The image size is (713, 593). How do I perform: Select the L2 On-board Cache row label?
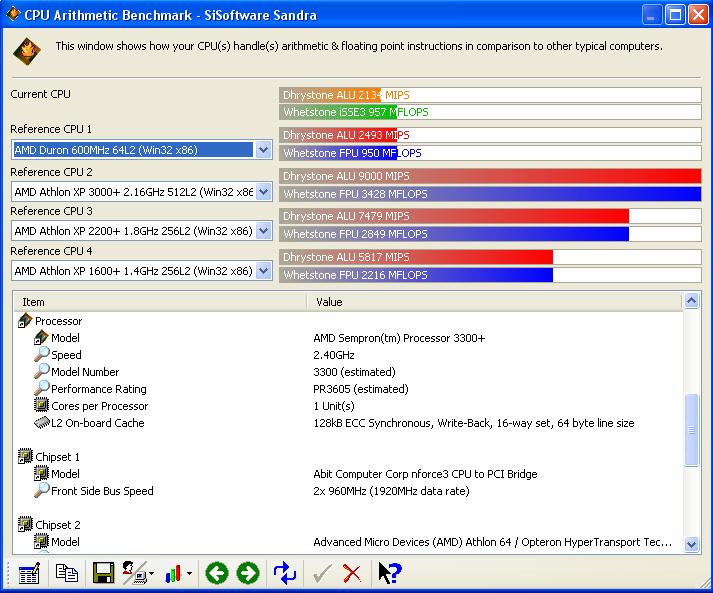point(98,423)
